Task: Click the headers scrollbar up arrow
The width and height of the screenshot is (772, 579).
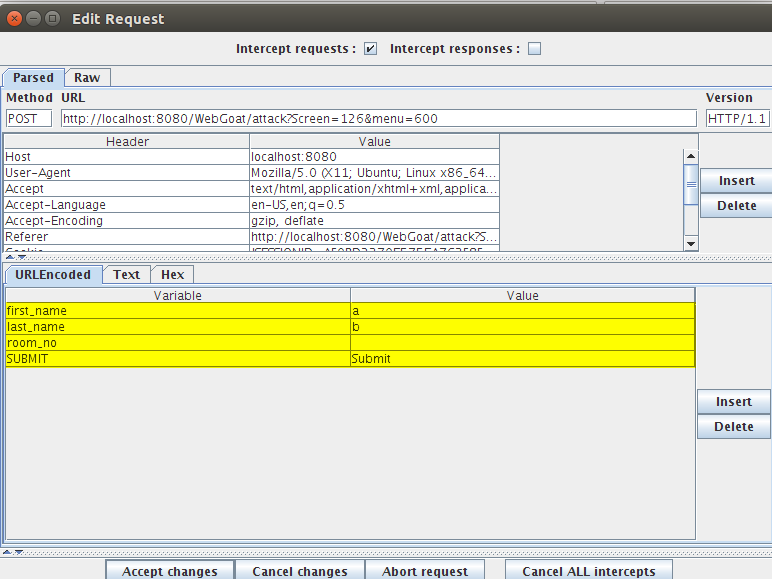Action: (691, 156)
